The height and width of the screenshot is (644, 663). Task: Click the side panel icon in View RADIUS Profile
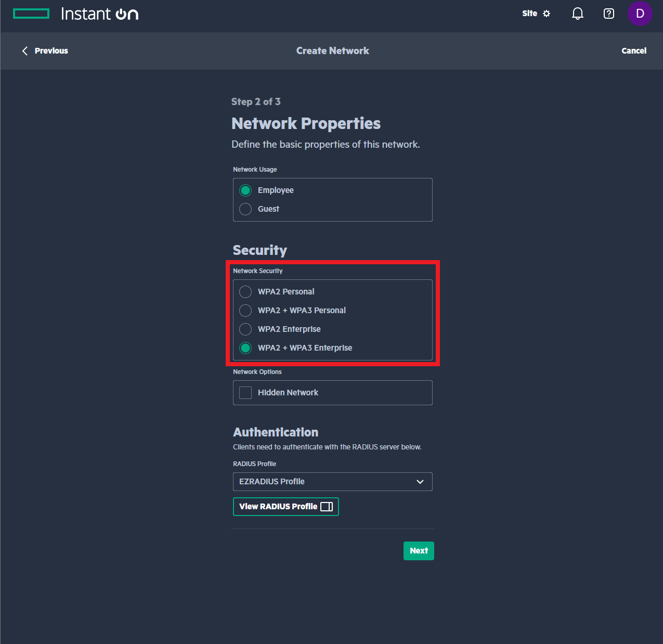(327, 507)
